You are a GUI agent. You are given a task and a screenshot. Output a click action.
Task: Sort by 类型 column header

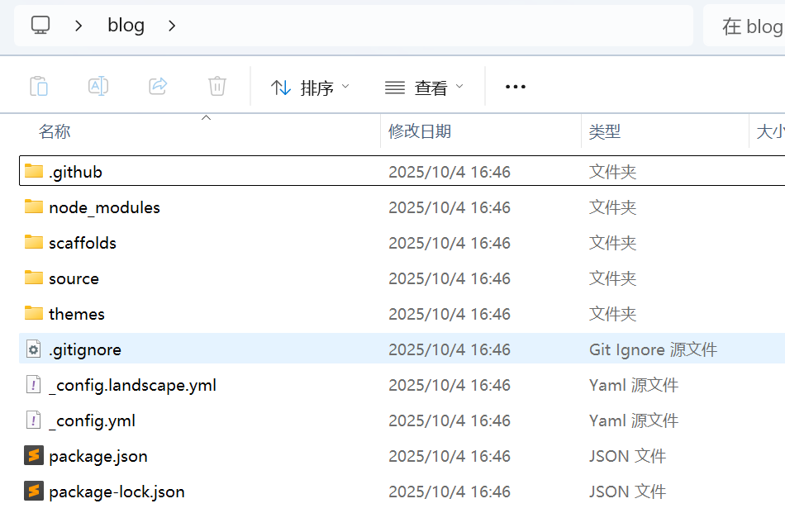point(604,131)
